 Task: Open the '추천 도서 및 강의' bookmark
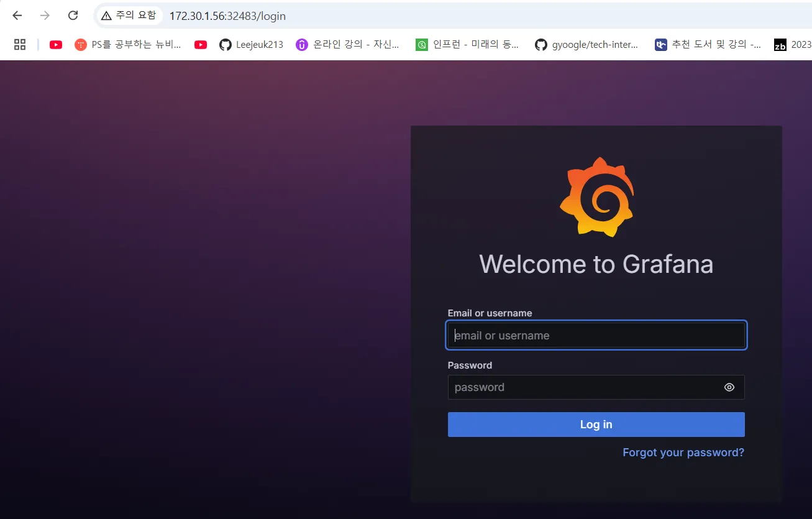[x=708, y=45]
